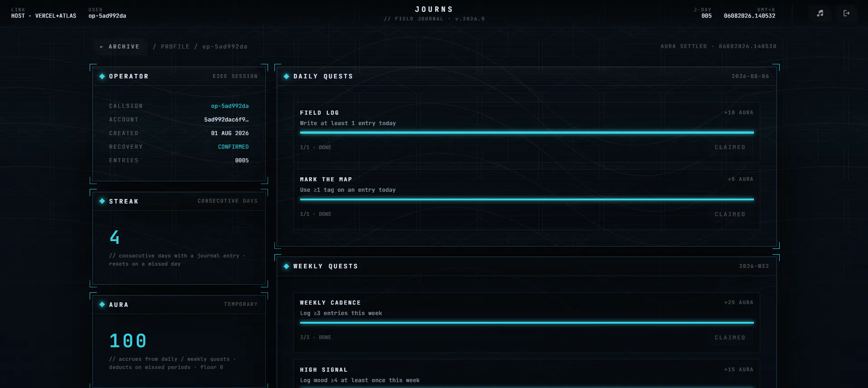The width and height of the screenshot is (868, 388).
Task: Click diamond icon beside DAILY QUESTS
Action: [x=286, y=76]
